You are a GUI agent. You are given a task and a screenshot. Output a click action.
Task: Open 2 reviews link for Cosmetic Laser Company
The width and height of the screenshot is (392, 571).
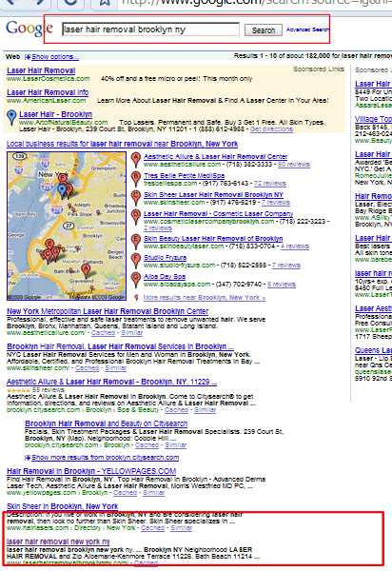pyautogui.click(x=158, y=228)
